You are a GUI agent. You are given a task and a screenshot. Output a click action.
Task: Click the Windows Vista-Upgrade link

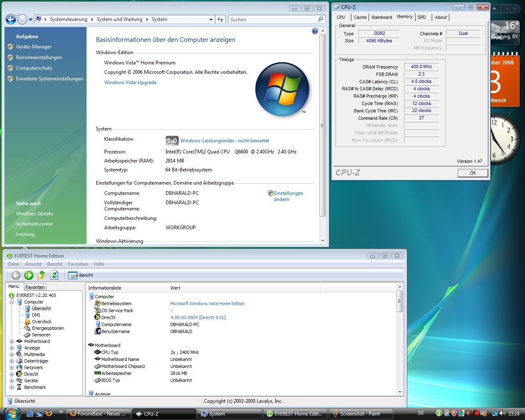point(130,82)
